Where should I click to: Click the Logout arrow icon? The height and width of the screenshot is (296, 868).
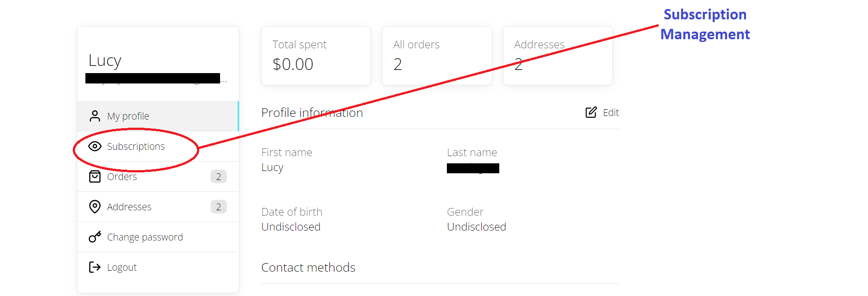click(x=95, y=267)
